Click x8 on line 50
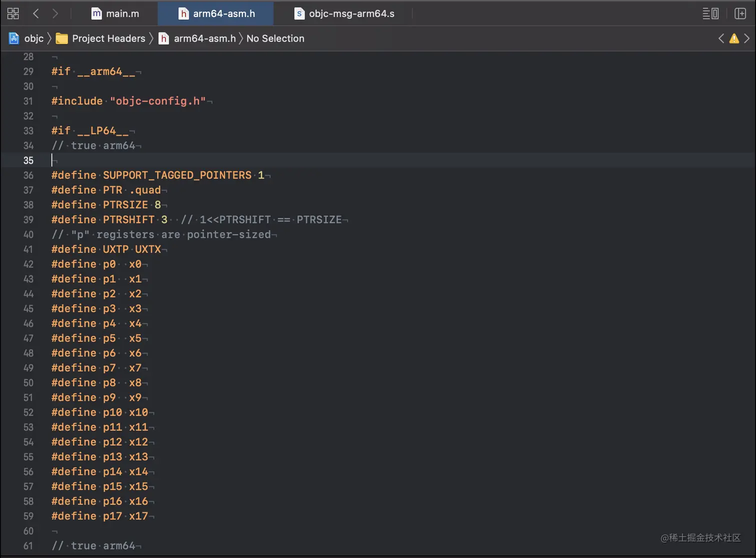This screenshot has width=756, height=558. pyautogui.click(x=135, y=383)
